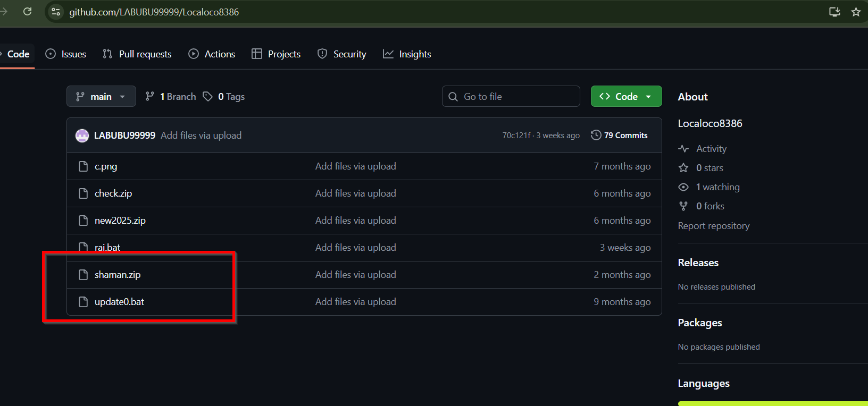Viewport: 868px width, 406px height.
Task: Click the languages color bar
Action: pyautogui.click(x=773, y=404)
